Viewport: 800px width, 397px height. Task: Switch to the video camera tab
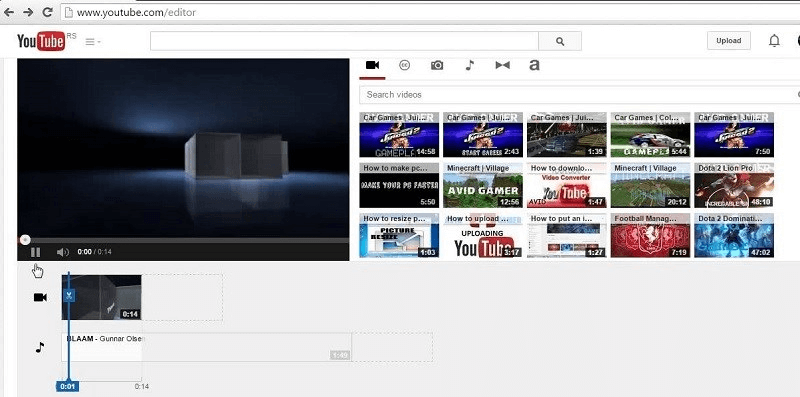372,65
